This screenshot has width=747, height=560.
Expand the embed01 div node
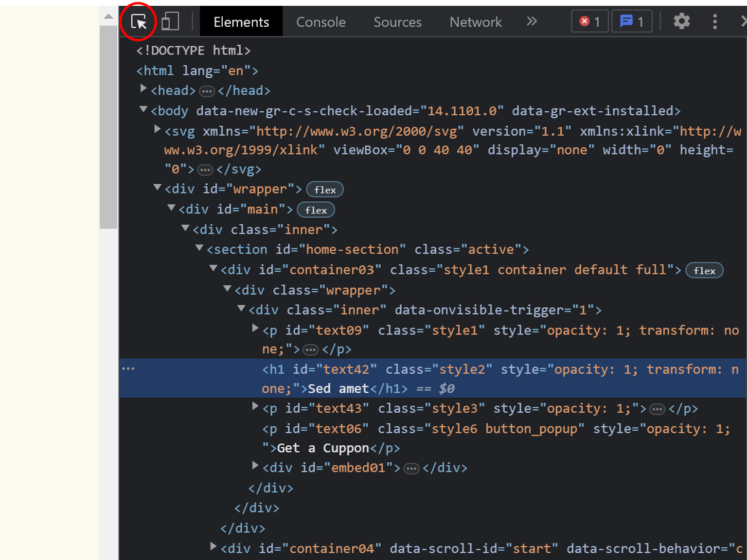255,466
